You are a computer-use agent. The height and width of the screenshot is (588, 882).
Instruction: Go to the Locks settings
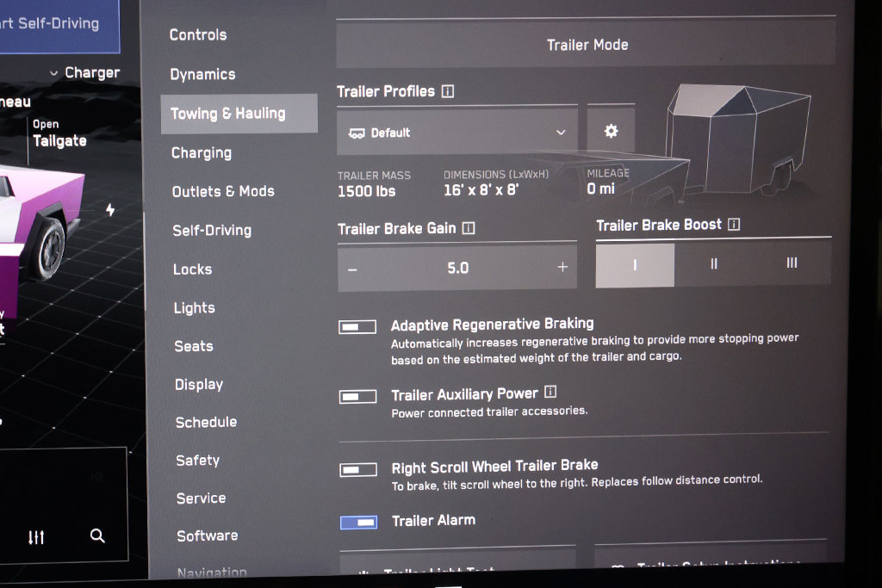click(192, 269)
